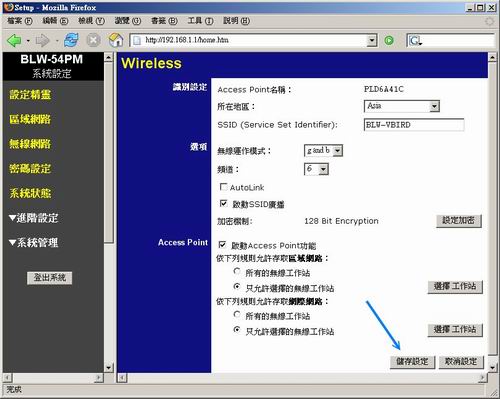Click the PLD6A41C access point name text
This screenshot has width=500, height=399.
pos(383,89)
